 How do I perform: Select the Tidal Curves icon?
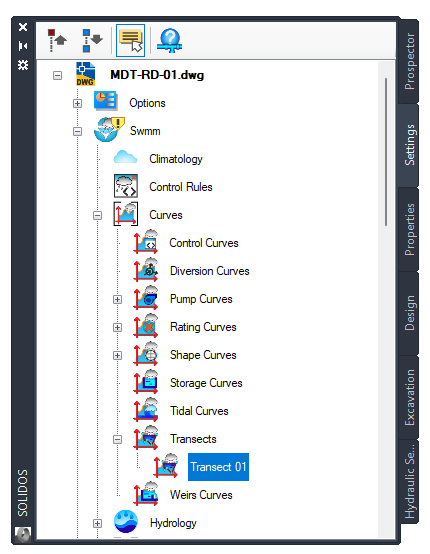146,410
